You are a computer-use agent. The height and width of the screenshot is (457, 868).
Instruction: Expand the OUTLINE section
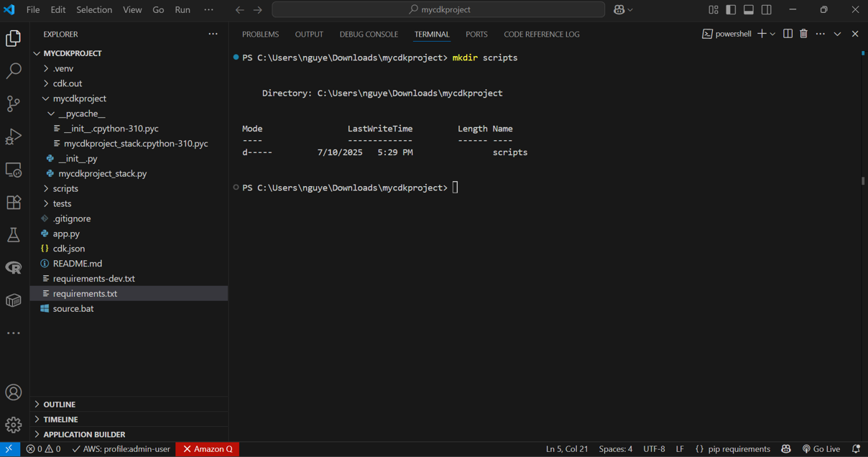59,405
